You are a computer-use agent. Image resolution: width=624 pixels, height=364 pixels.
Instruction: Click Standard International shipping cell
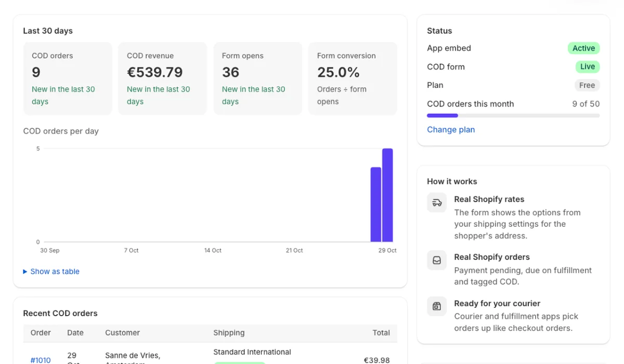[252, 352]
